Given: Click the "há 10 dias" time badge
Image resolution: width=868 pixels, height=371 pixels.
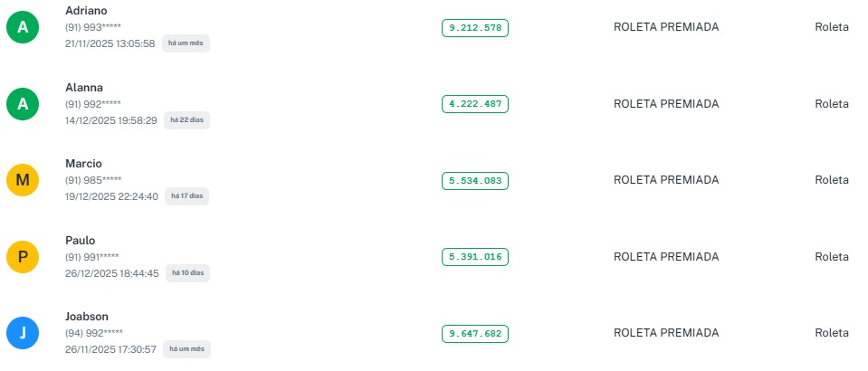Looking at the screenshot, I should 187,273.
